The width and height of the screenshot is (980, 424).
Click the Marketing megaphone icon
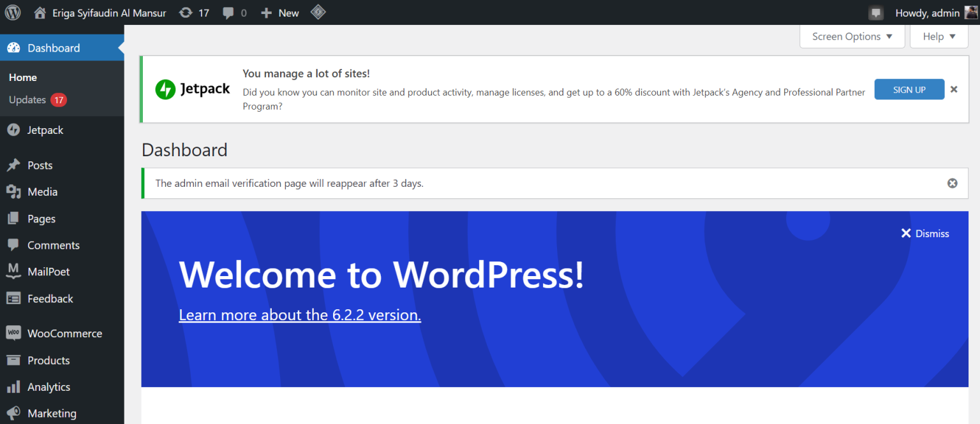click(13, 413)
